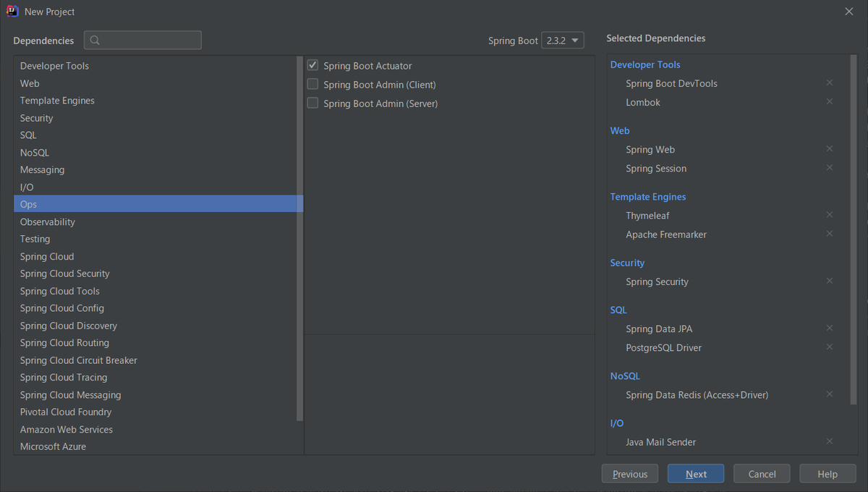
Task: Select NoSQL category in list
Action: (x=155, y=153)
